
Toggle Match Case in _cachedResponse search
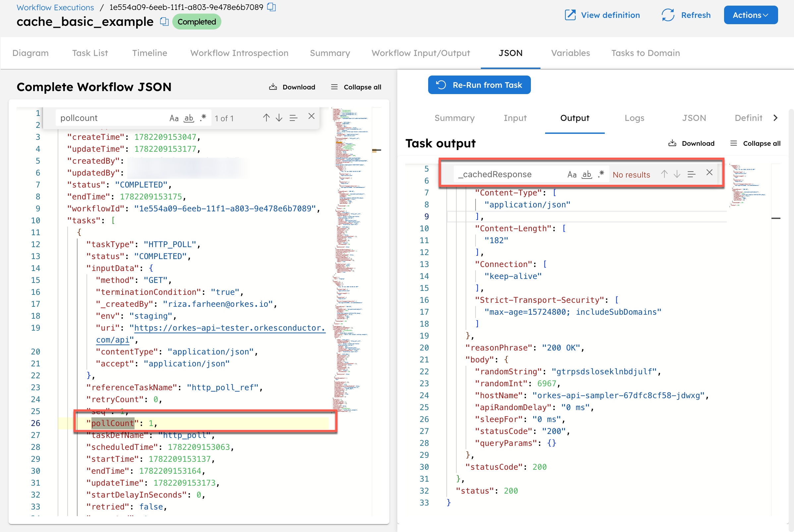[572, 174]
